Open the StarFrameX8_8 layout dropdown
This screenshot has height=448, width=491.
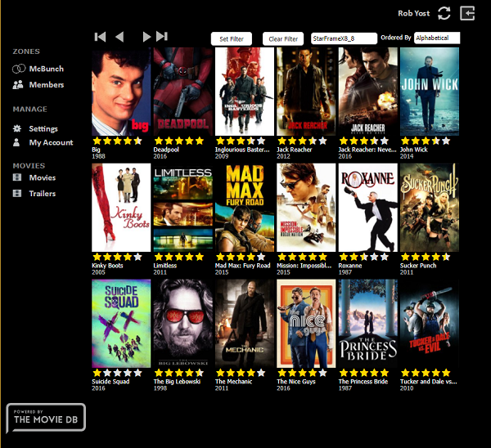point(344,38)
